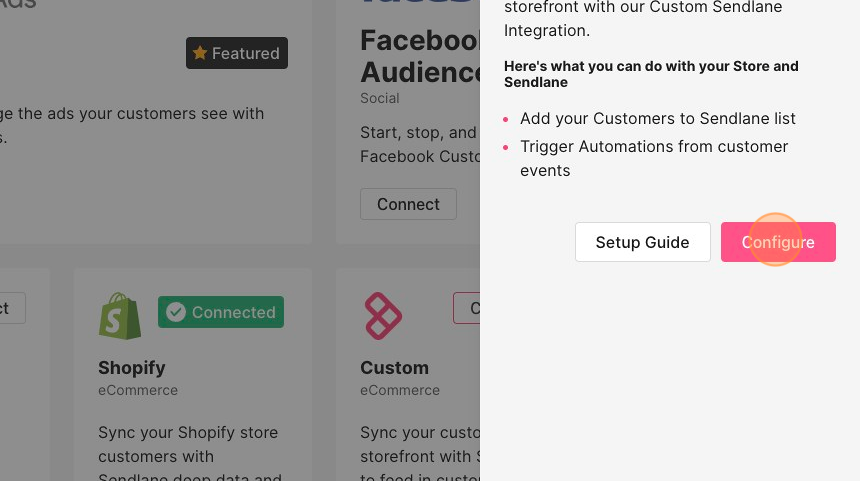Image resolution: width=860 pixels, height=481 pixels.
Task: Click the eCommerce label under Custom
Action: click(x=400, y=391)
